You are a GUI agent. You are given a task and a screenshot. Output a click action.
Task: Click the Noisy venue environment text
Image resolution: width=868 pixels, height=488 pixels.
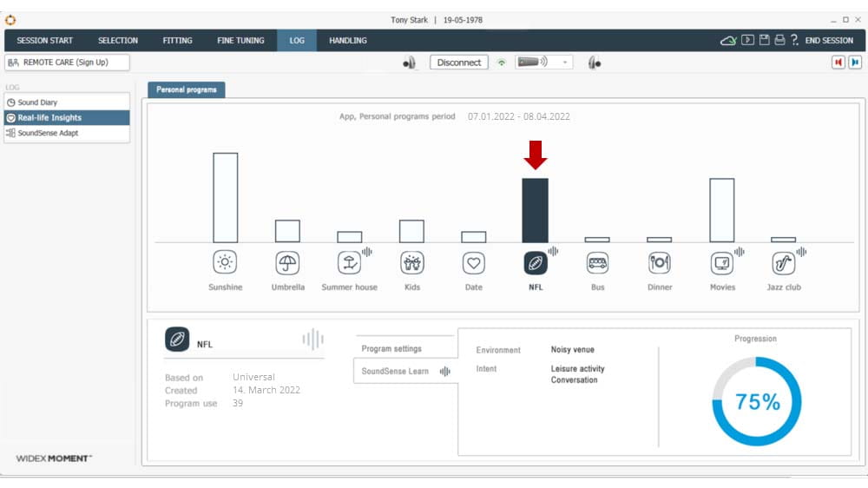click(x=572, y=350)
